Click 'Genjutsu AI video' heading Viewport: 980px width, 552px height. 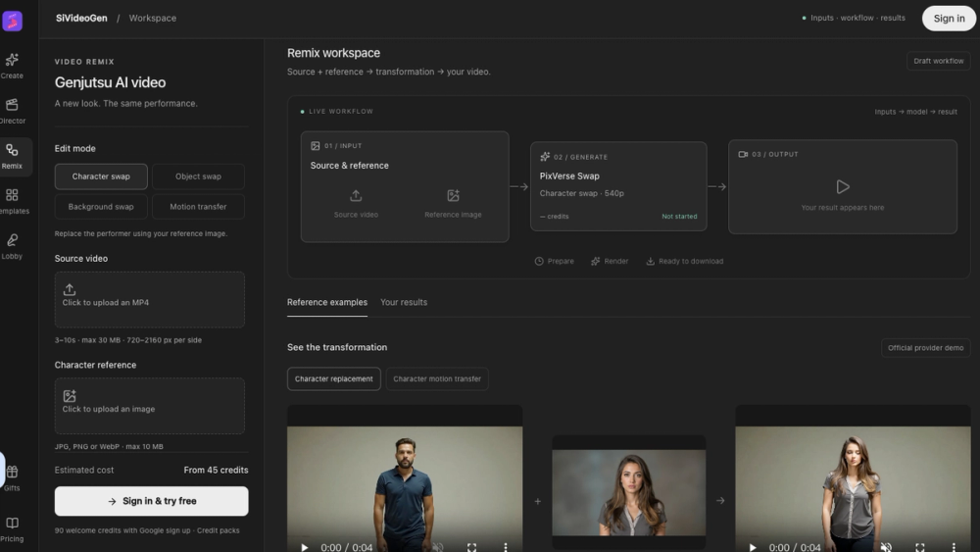tap(110, 82)
